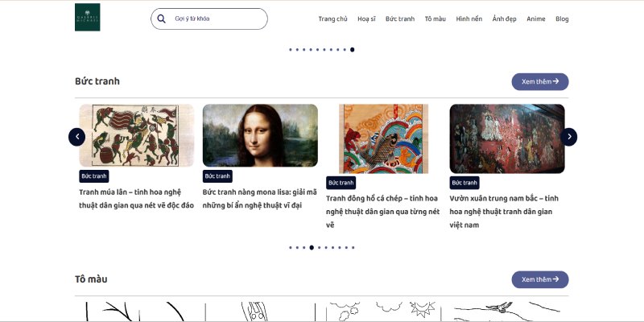Open the Tranh múa lân thumbnail
This screenshot has width=644, height=322.
(x=137, y=135)
